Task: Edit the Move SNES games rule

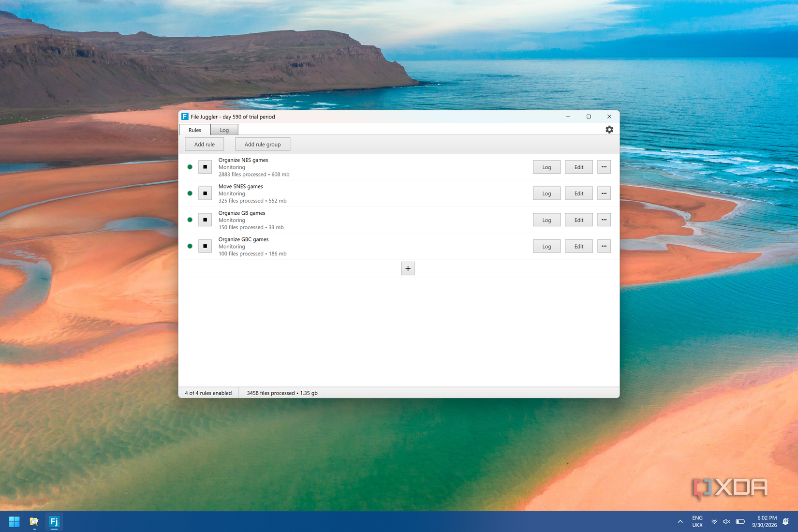Action: (579, 193)
